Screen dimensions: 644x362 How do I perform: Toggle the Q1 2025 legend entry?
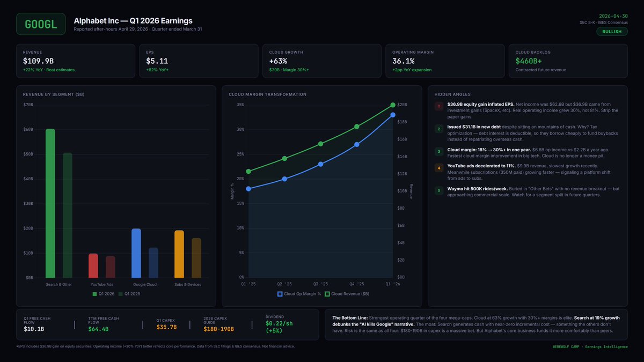pyautogui.click(x=130, y=294)
